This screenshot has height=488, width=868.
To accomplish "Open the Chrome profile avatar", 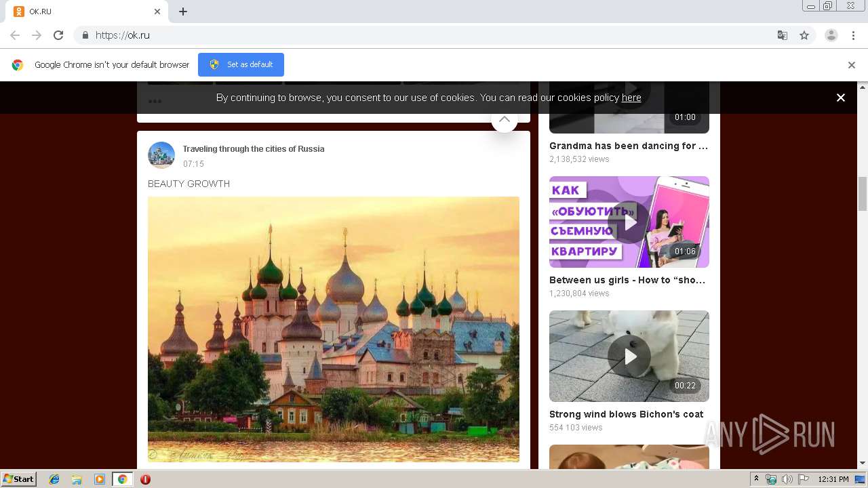I will coord(831,35).
